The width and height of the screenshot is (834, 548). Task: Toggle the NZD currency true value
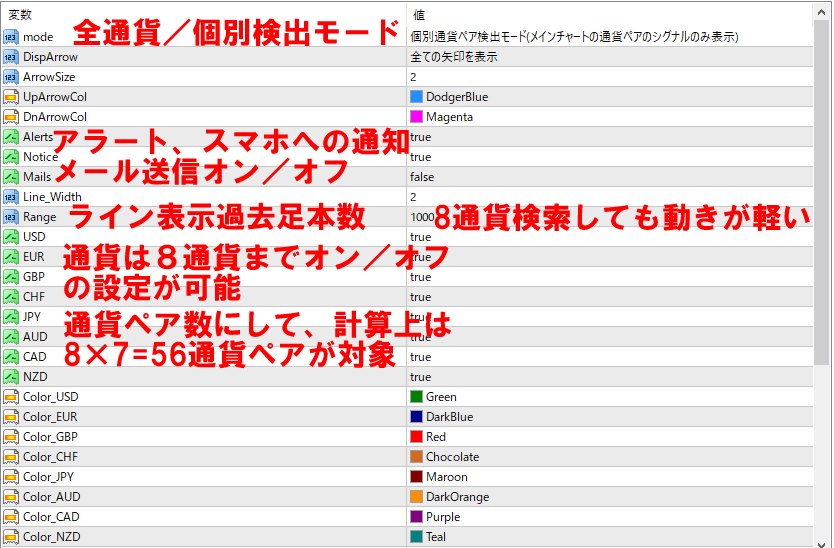(610, 377)
